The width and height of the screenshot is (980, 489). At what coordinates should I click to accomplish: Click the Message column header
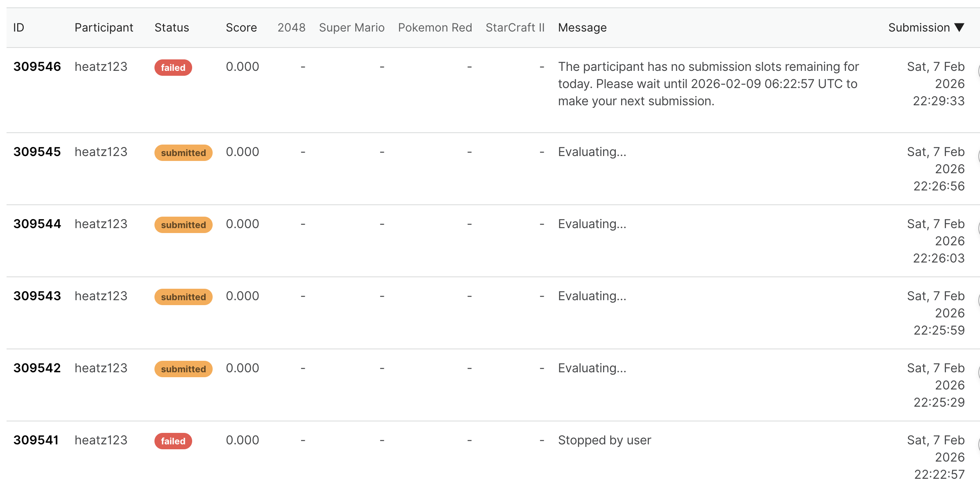pos(582,27)
